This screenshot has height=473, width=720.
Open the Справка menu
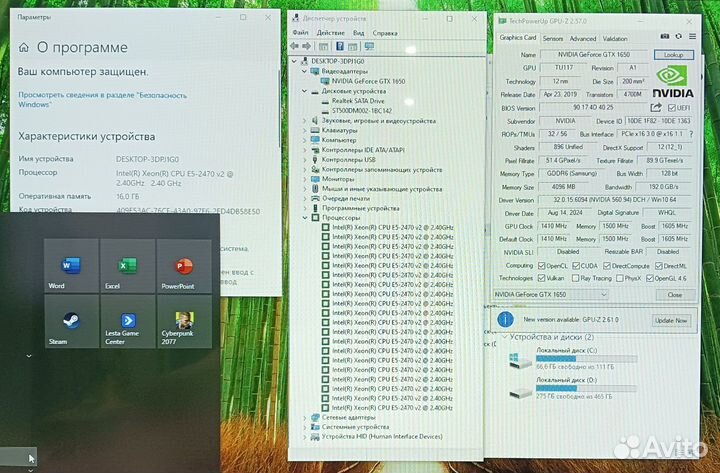coord(385,33)
